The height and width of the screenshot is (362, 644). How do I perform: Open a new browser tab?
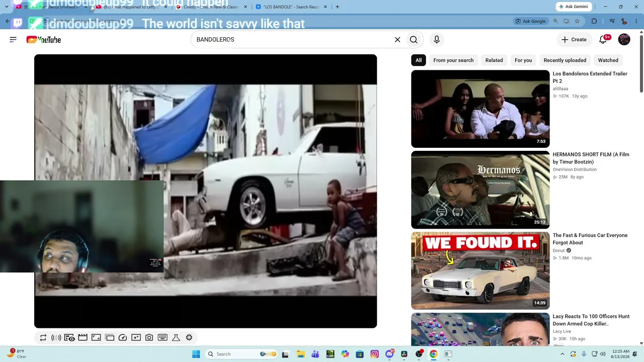[x=337, y=7]
